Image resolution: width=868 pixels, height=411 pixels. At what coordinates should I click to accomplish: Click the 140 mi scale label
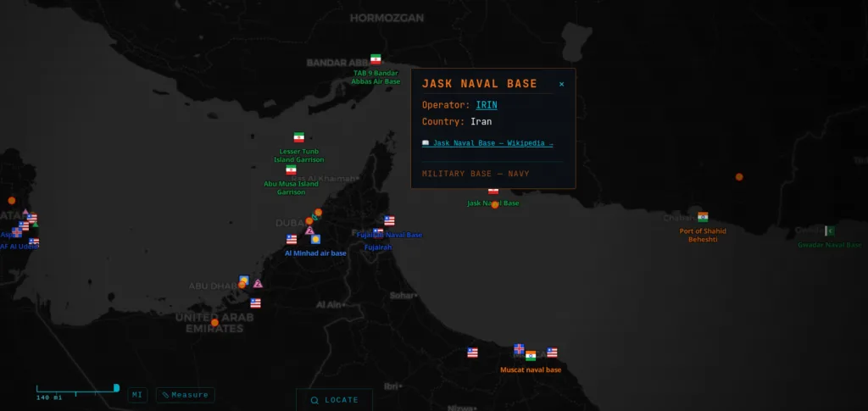(49, 397)
